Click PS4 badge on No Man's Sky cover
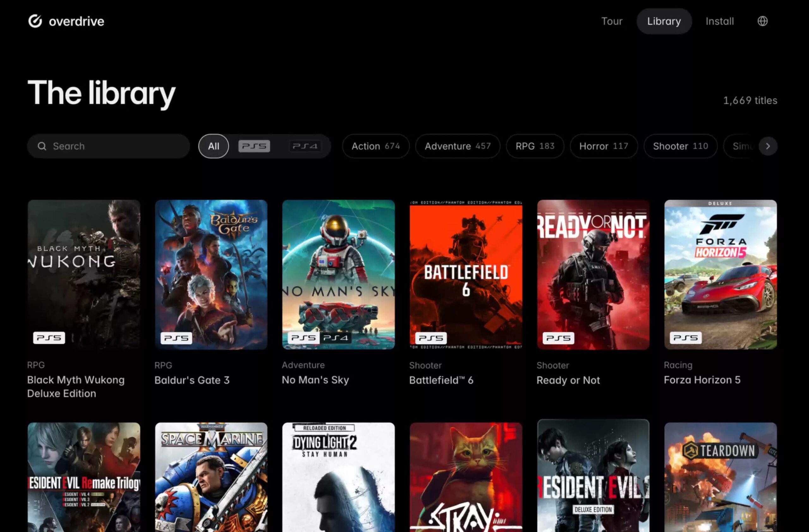This screenshot has width=809, height=532. point(336,338)
